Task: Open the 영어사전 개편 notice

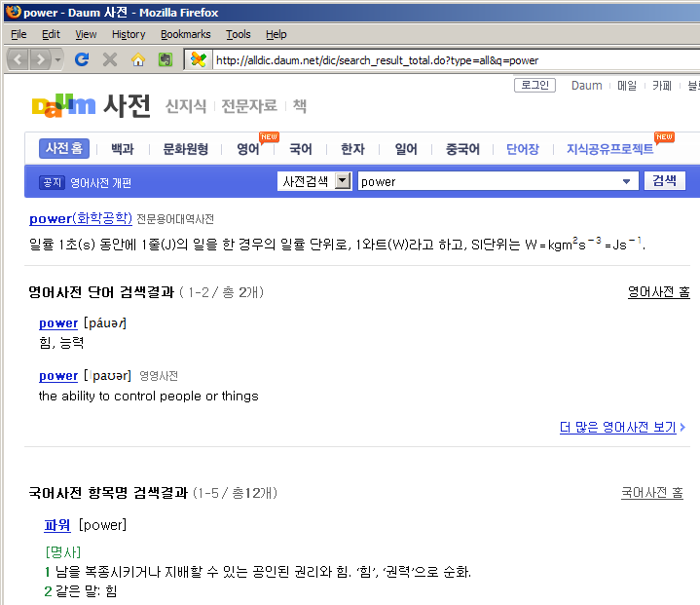Action: coord(100,183)
